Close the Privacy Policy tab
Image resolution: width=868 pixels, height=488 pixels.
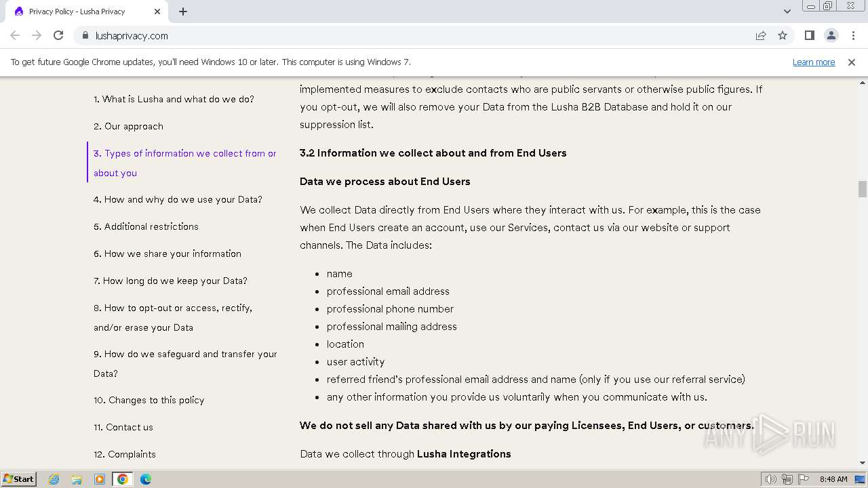(157, 12)
